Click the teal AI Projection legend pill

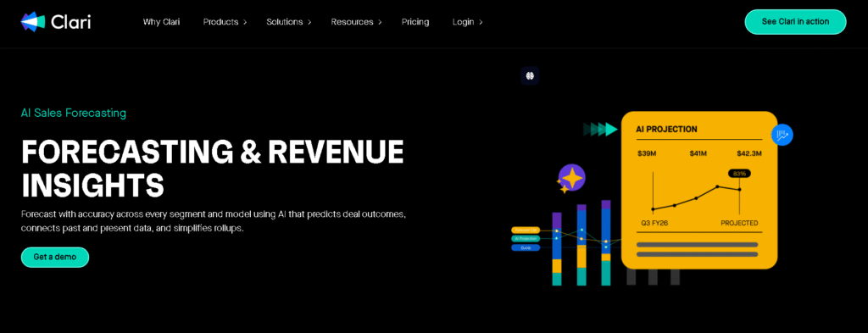(x=526, y=238)
